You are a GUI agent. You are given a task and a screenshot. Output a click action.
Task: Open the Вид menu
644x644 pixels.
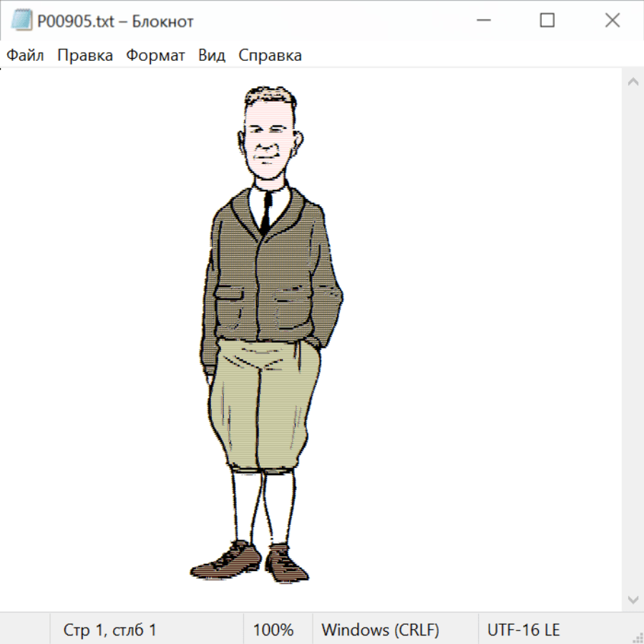click(x=212, y=55)
